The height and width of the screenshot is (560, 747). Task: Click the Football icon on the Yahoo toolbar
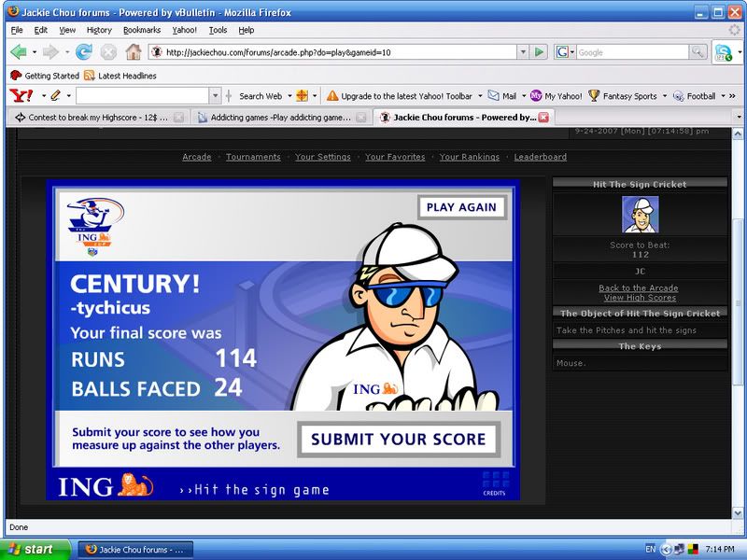click(679, 96)
